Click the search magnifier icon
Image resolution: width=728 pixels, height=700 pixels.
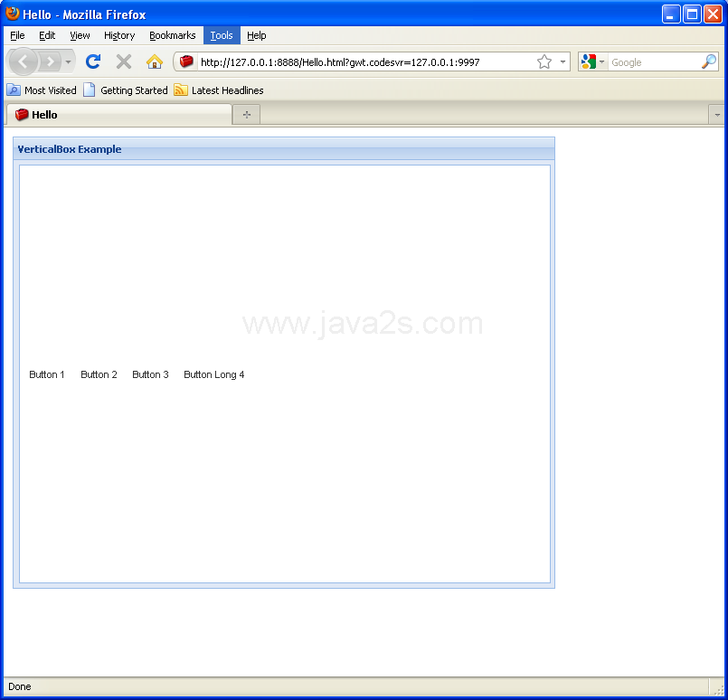point(709,61)
